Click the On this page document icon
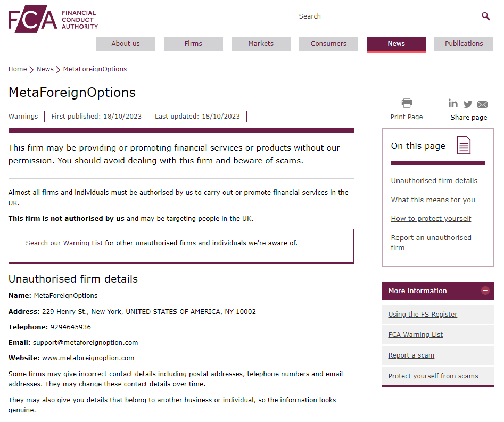Image resolution: width=504 pixels, height=422 pixels. (464, 145)
